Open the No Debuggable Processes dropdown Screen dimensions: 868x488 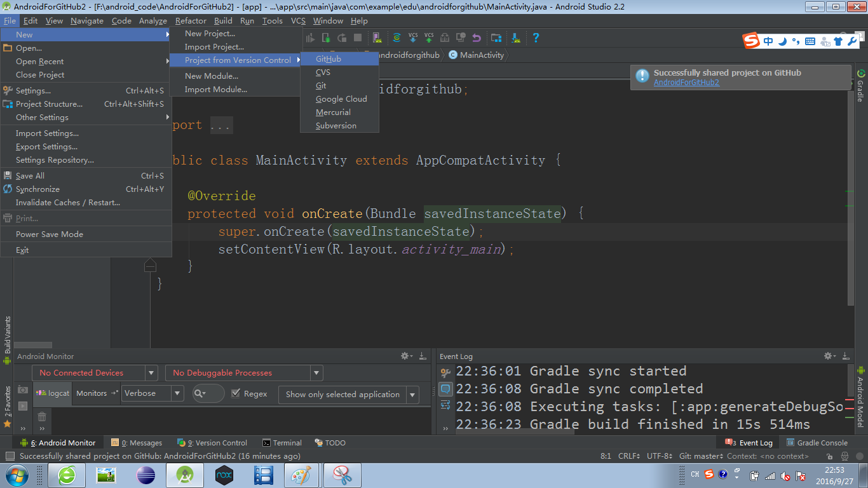[244, 373]
